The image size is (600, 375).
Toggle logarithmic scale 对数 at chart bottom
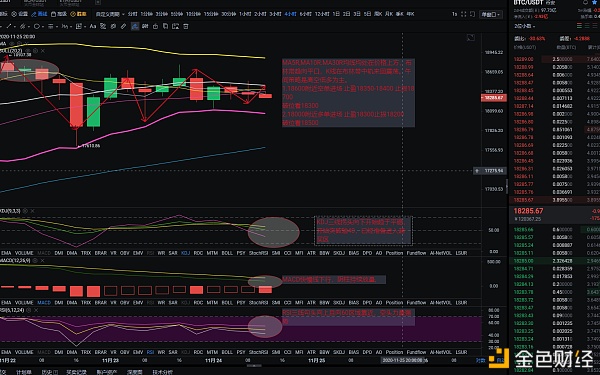coord(480,360)
